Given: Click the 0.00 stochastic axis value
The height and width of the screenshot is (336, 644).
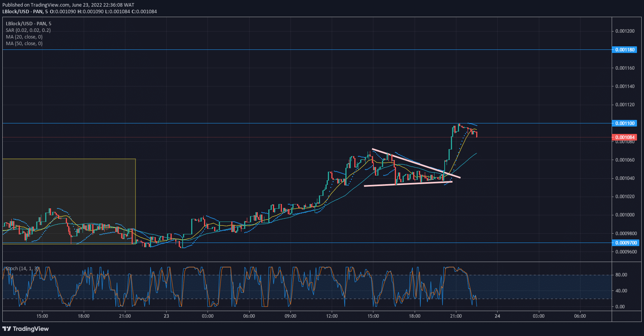Looking at the screenshot, I should pos(620,307).
